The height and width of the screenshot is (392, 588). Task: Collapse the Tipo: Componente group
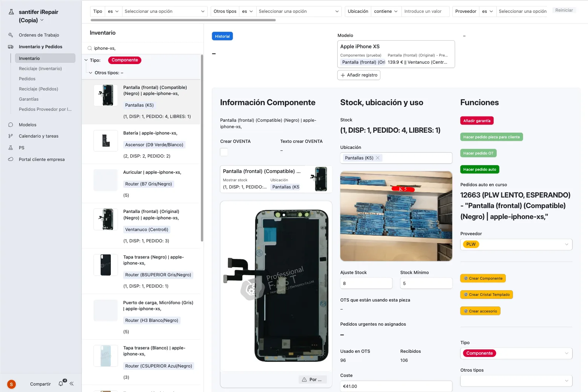point(86,60)
